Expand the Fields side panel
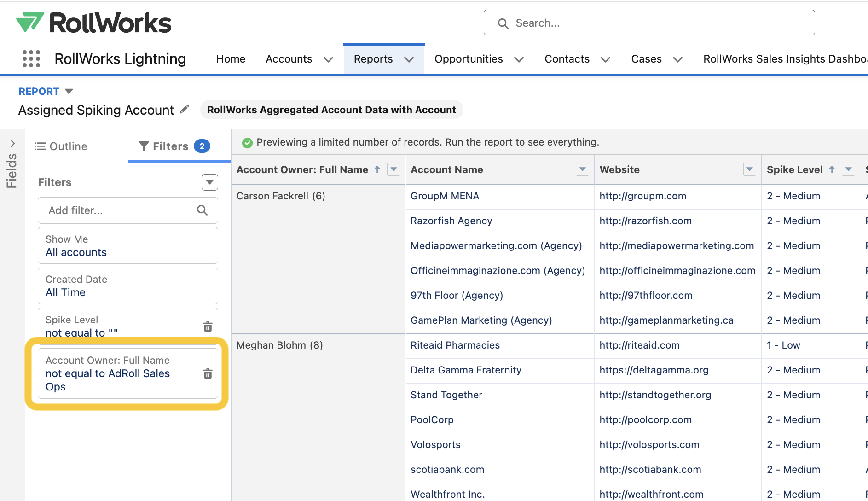 pos(12,144)
